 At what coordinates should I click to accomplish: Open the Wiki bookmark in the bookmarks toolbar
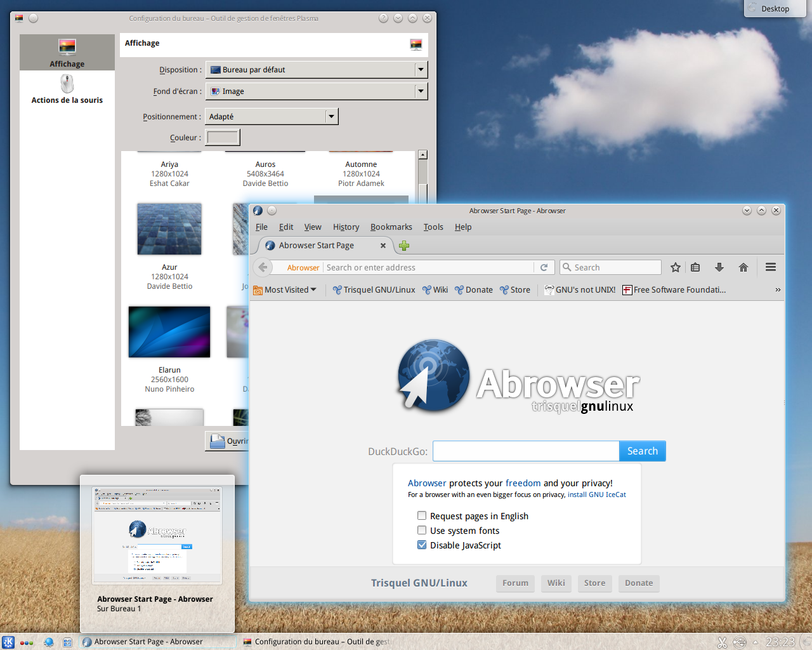tap(435, 289)
